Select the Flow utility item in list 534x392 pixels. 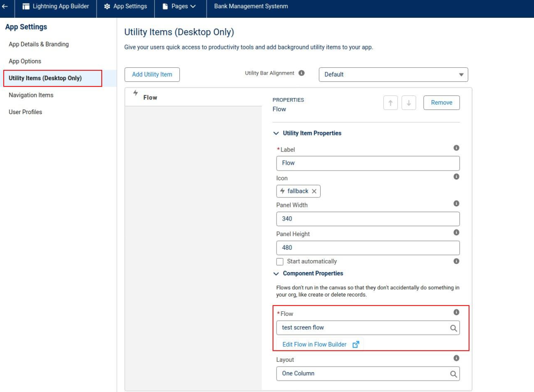[x=193, y=97]
